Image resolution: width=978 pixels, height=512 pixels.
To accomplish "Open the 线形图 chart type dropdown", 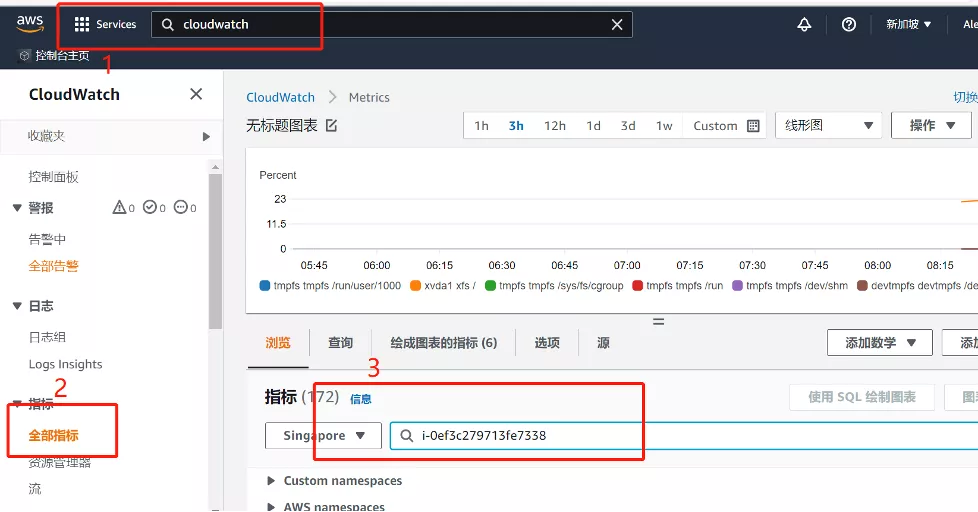I will coord(828,125).
